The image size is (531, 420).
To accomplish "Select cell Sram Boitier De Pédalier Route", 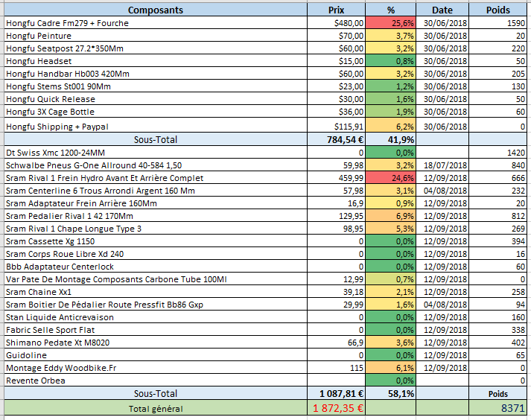I will coord(156,305).
